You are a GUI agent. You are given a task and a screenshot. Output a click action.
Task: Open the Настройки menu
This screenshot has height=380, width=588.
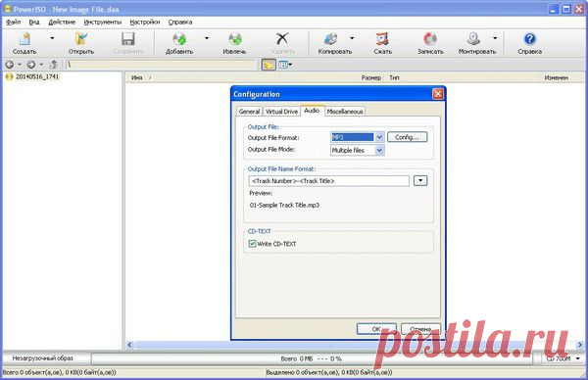(145, 23)
